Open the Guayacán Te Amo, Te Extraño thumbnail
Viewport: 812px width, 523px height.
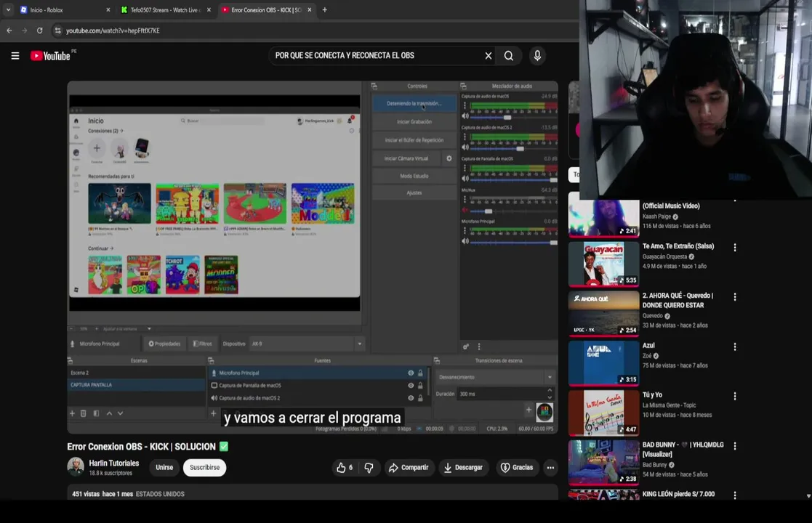coord(603,264)
